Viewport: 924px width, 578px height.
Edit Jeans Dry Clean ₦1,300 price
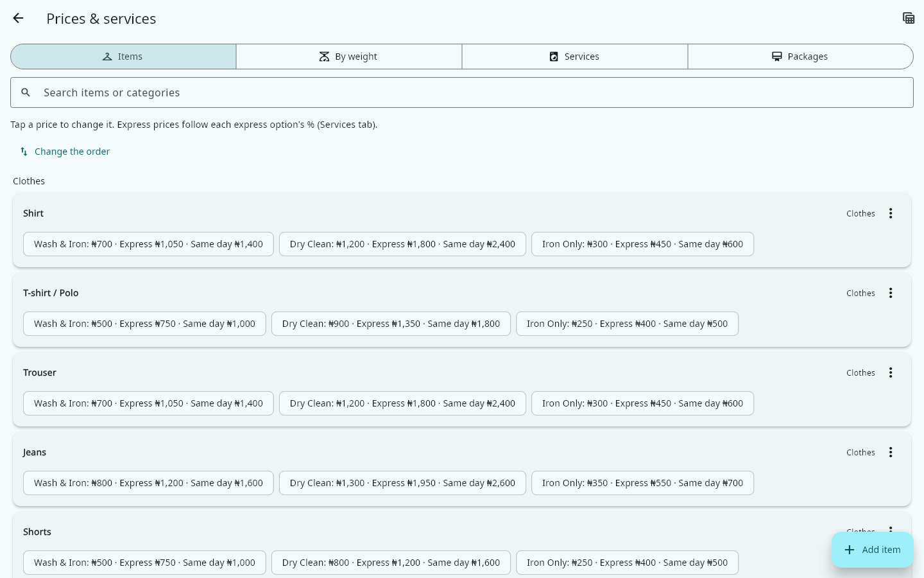coord(402,483)
